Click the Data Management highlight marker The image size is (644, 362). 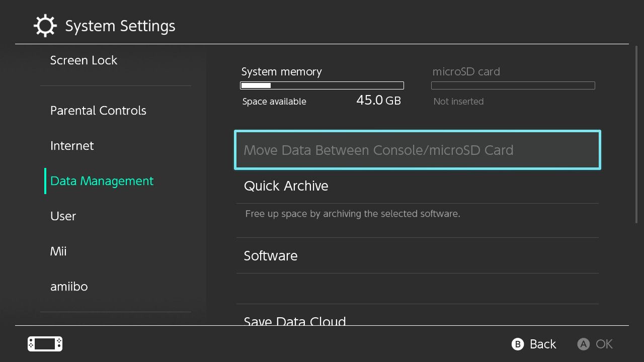(x=46, y=180)
